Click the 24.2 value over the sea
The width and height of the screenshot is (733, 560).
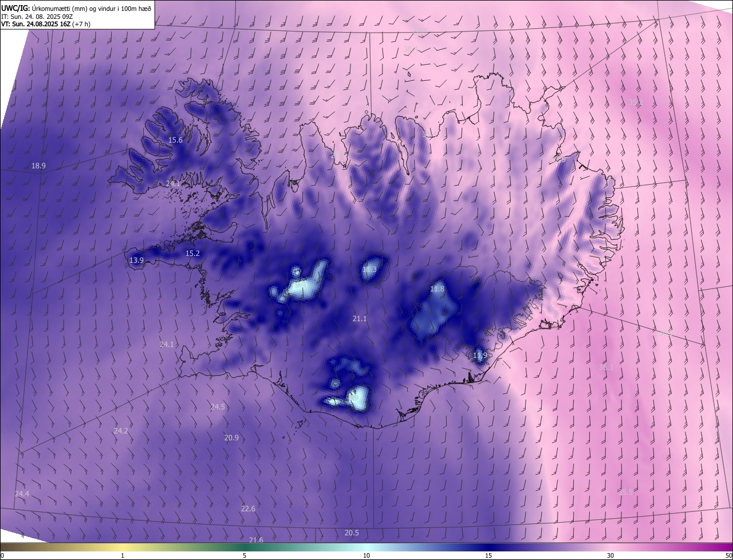pyautogui.click(x=121, y=431)
